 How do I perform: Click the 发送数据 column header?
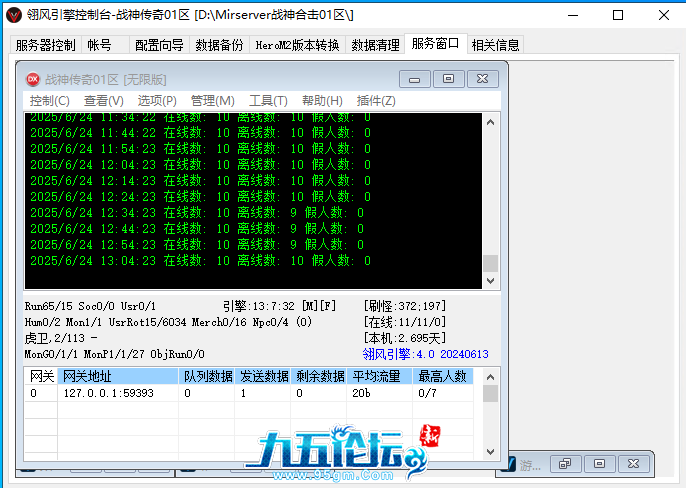(x=263, y=376)
